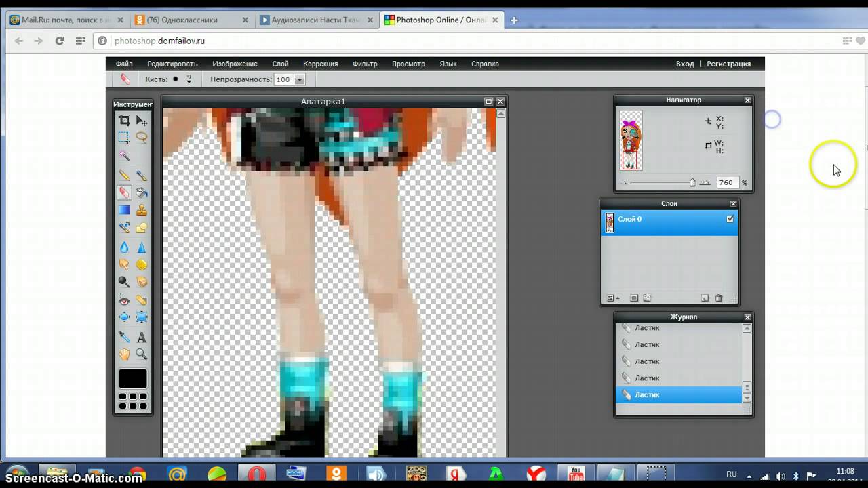Open the Фильтр menu
The image size is (868, 488).
click(x=365, y=64)
